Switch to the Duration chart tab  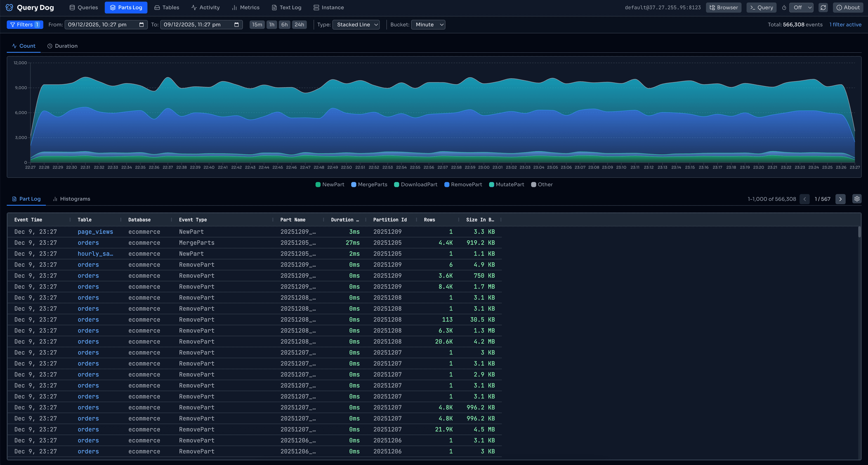[62, 46]
